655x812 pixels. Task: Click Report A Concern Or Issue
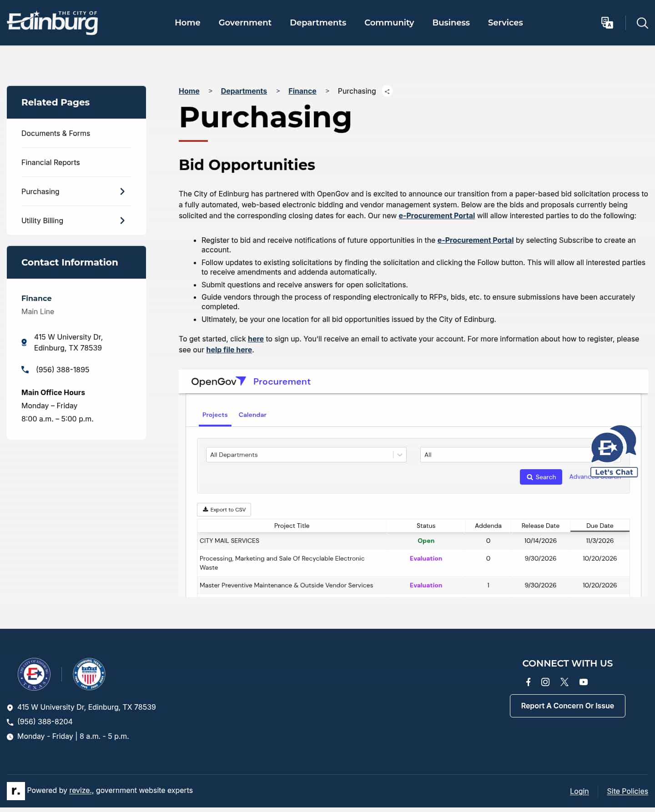567,706
